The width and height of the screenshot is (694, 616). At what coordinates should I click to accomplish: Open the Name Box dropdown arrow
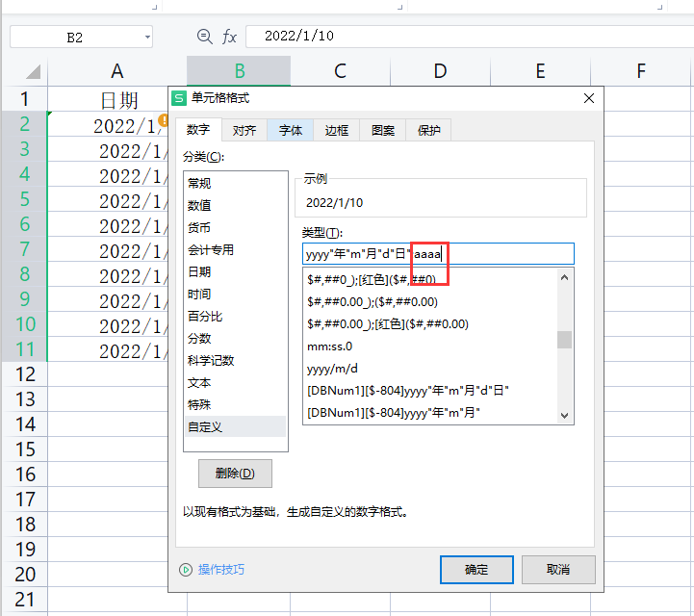click(147, 38)
